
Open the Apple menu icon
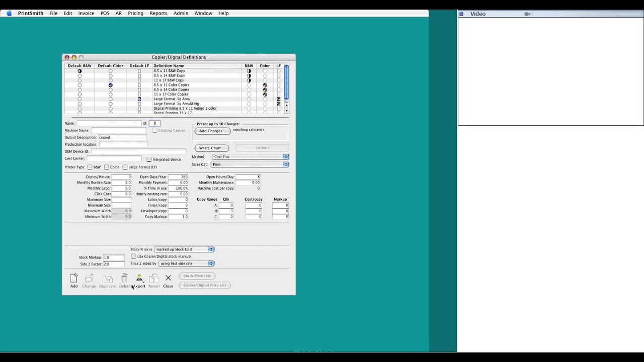pos(9,13)
